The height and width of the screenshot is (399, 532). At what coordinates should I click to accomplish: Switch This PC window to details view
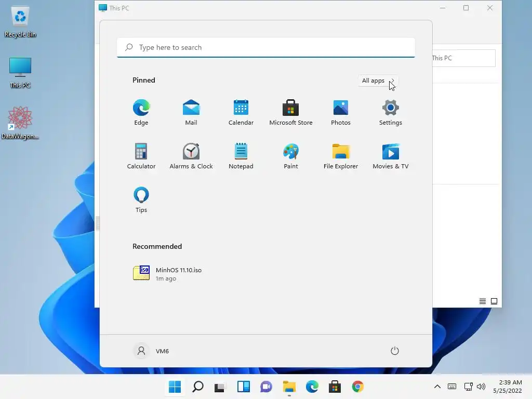pyautogui.click(x=483, y=301)
